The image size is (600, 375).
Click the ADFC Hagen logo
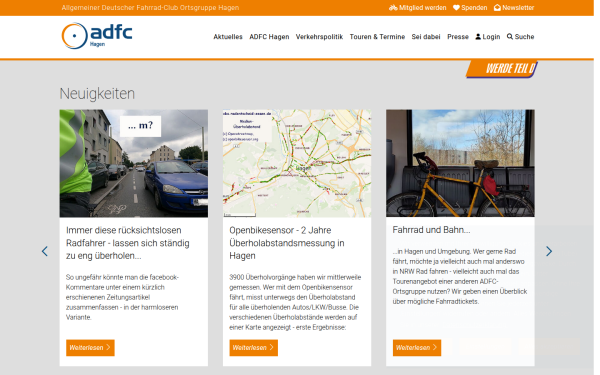(x=97, y=36)
